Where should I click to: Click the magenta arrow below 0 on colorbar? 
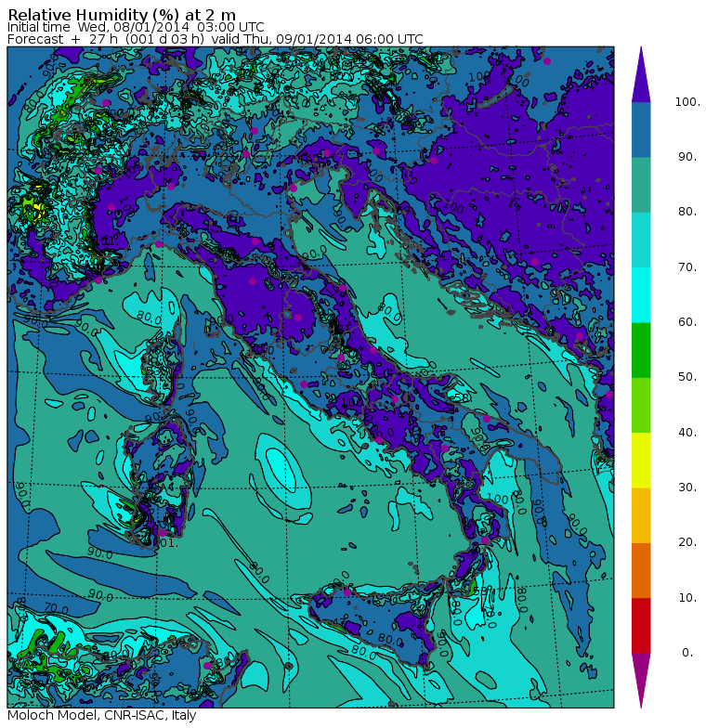point(641,680)
